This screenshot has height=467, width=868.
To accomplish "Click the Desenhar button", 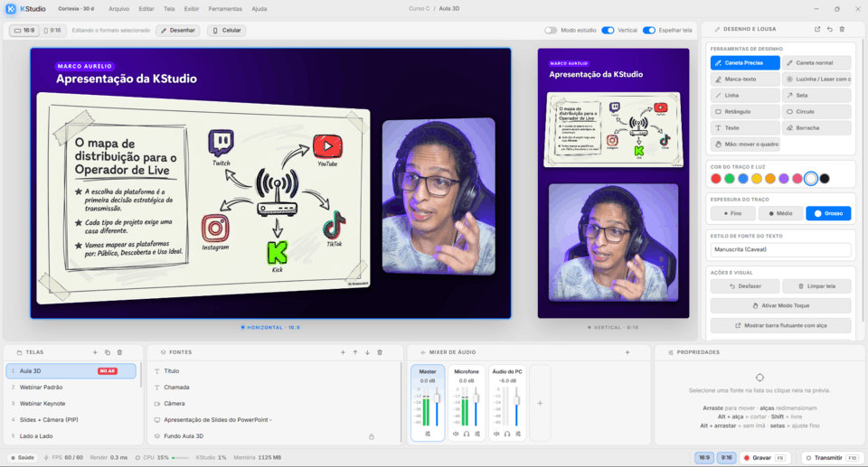I will (178, 31).
